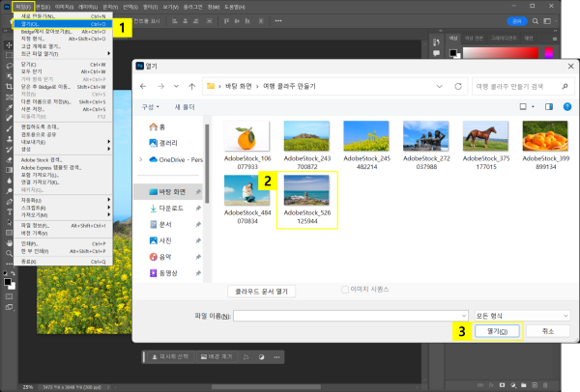Click the comments speech-bubble panel icon
Image resolution: width=580 pixels, height=392 pixels.
[437, 53]
